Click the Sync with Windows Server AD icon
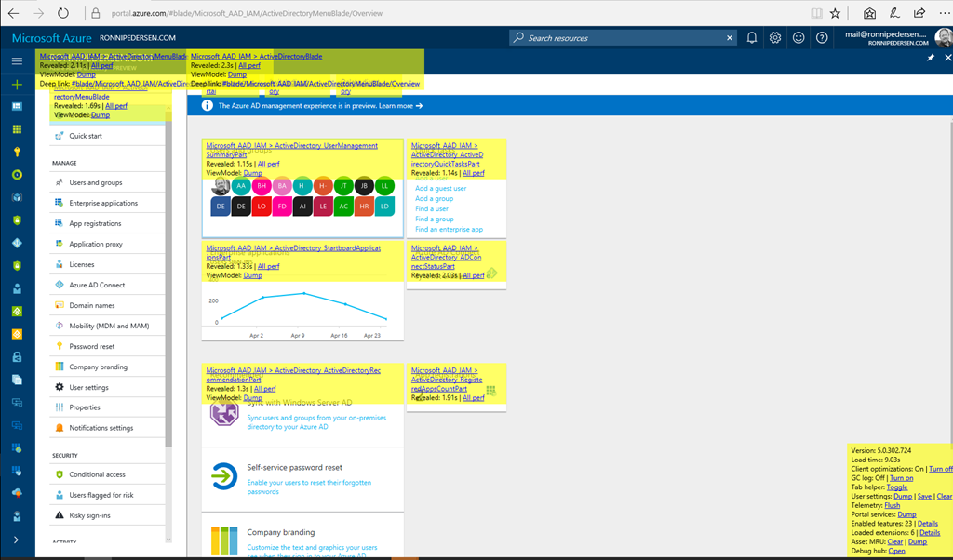The image size is (953, 560). (223, 413)
